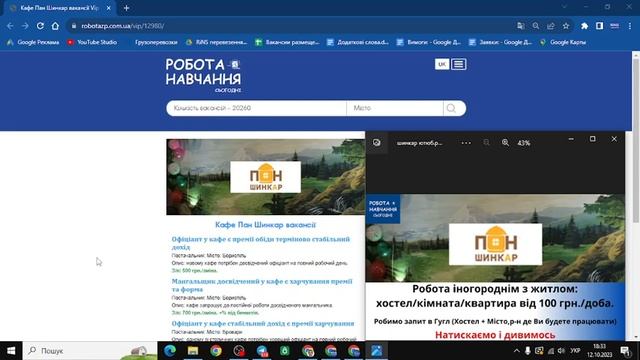Click the Місто city input field
The height and width of the screenshot is (360, 640).
pyautogui.click(x=395, y=108)
